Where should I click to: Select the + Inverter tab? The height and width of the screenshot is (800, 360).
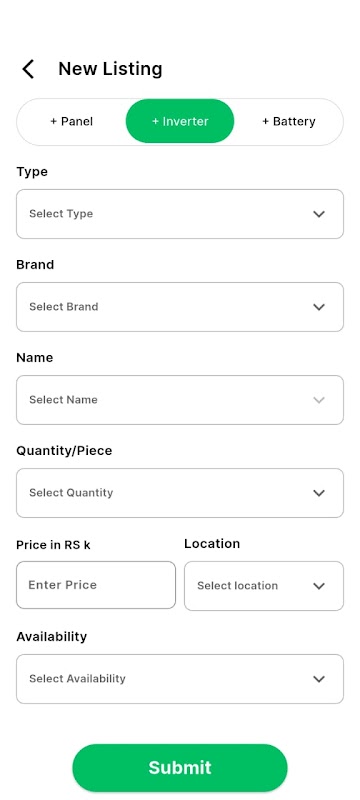point(180,121)
